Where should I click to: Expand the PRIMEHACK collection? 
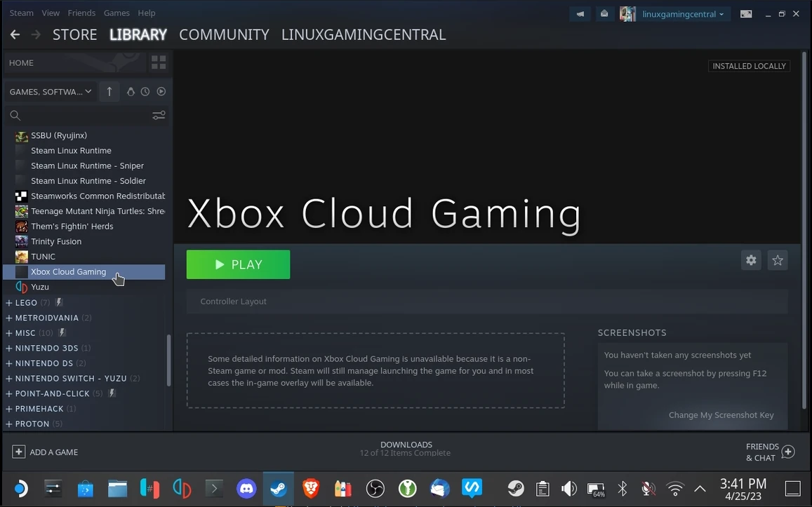click(x=9, y=409)
